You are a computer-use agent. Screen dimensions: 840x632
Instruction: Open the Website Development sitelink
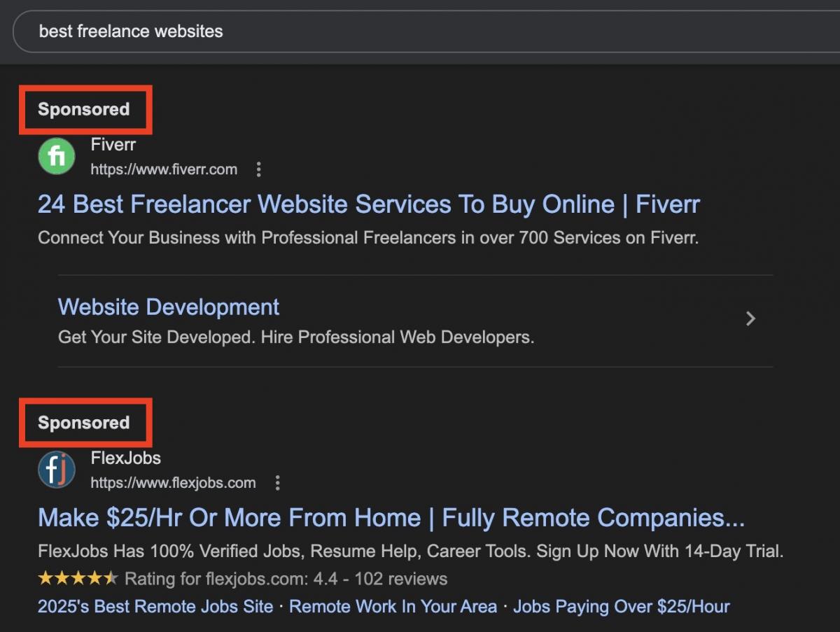point(168,307)
